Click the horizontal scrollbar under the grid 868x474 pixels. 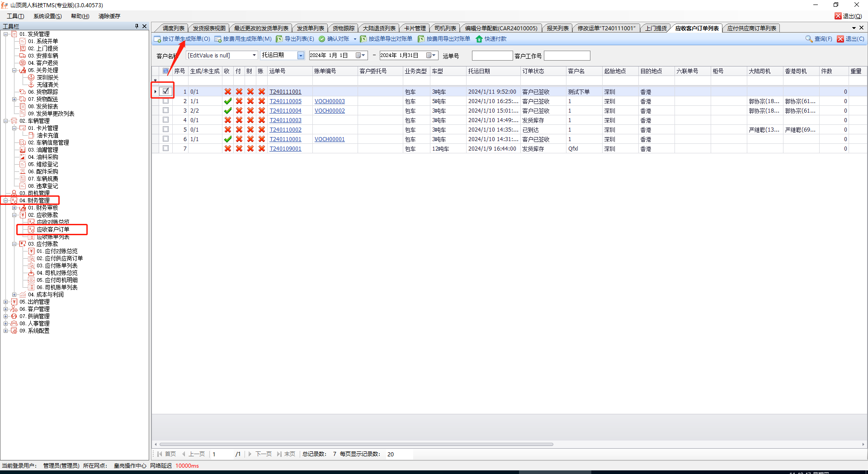356,444
